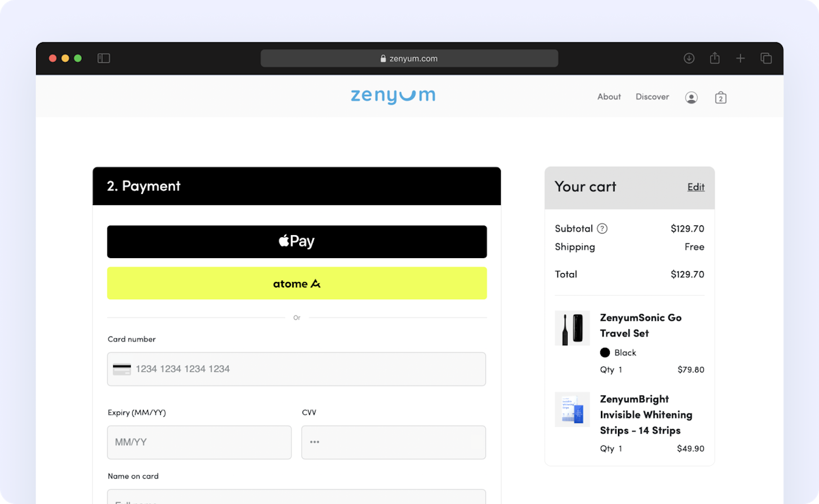This screenshot has height=504, width=819.
Task: Pay with the Apple Pay button
Action: tap(297, 242)
